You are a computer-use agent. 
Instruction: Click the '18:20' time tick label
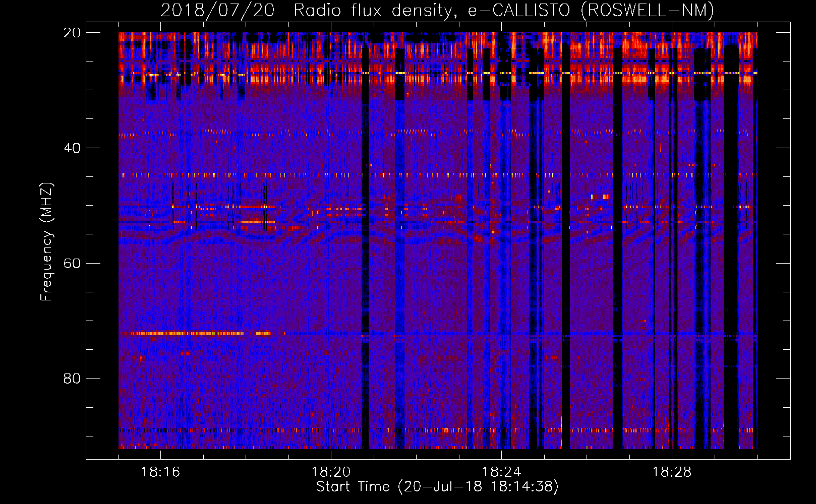(331, 472)
